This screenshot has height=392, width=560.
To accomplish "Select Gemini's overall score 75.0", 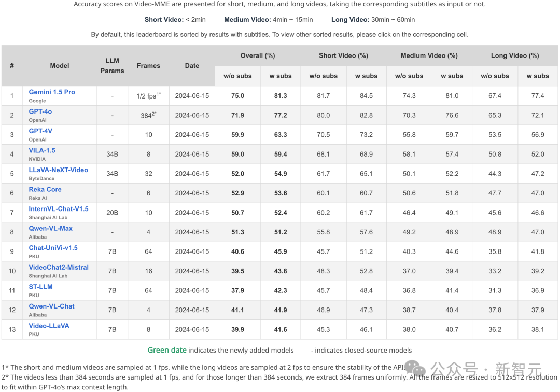I will pyautogui.click(x=237, y=96).
